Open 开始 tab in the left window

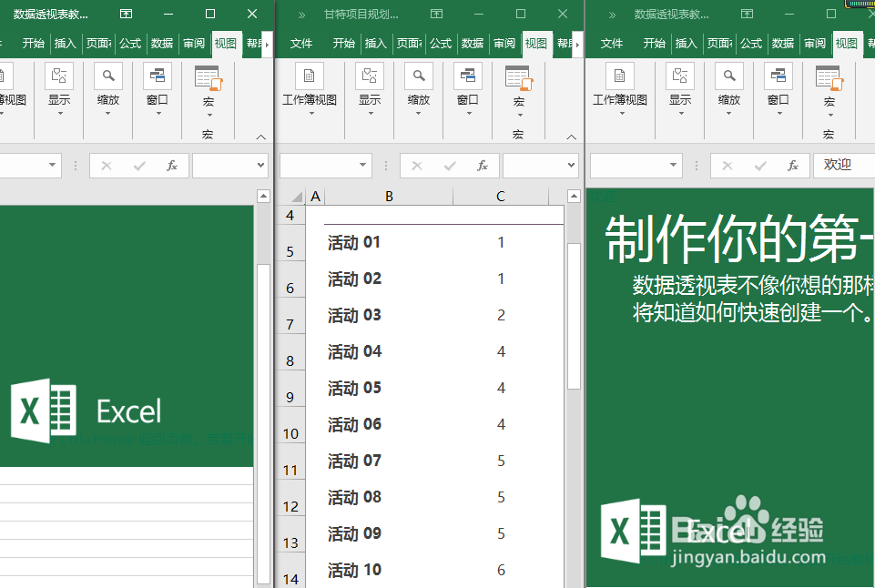(x=34, y=44)
